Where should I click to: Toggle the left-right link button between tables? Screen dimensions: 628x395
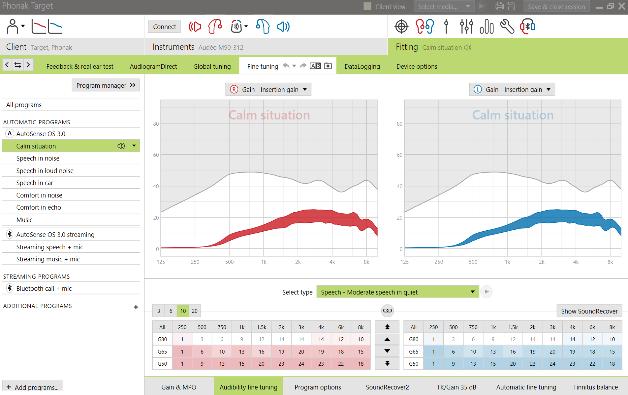387,310
